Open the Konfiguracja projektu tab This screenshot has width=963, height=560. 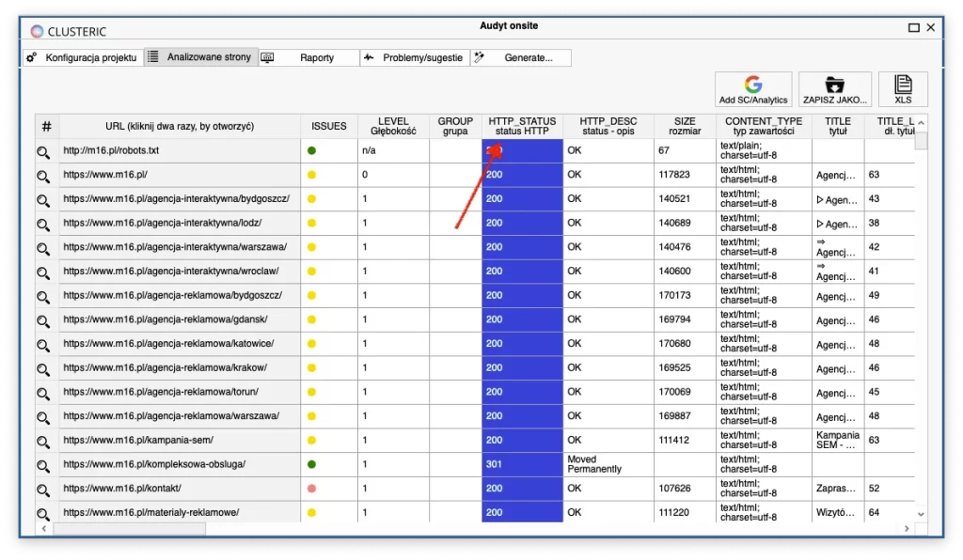[82, 57]
